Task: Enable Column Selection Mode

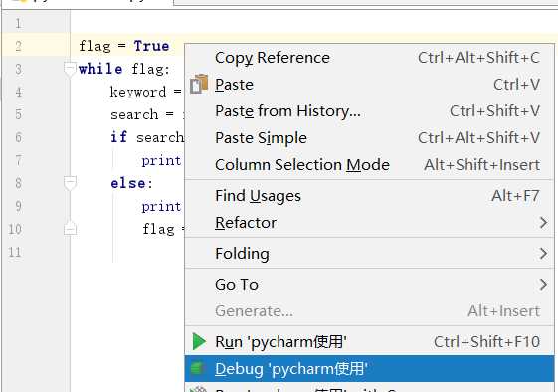Action: click(x=369, y=165)
